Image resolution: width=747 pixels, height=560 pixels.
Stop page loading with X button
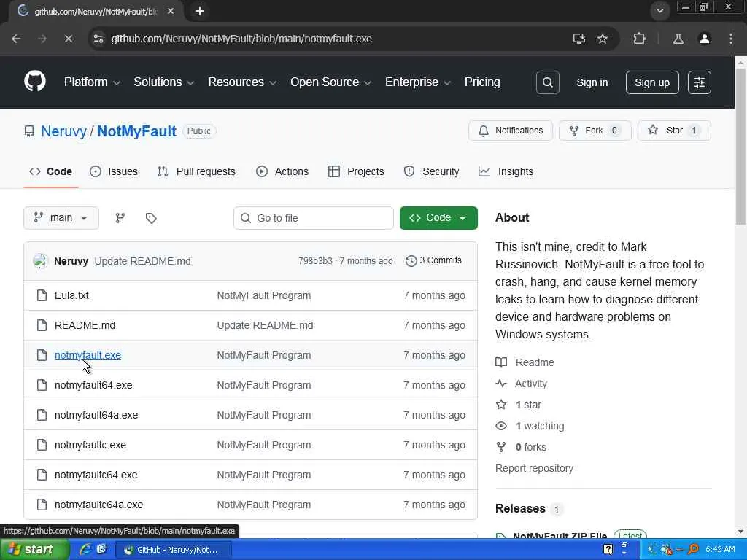[x=69, y=39]
